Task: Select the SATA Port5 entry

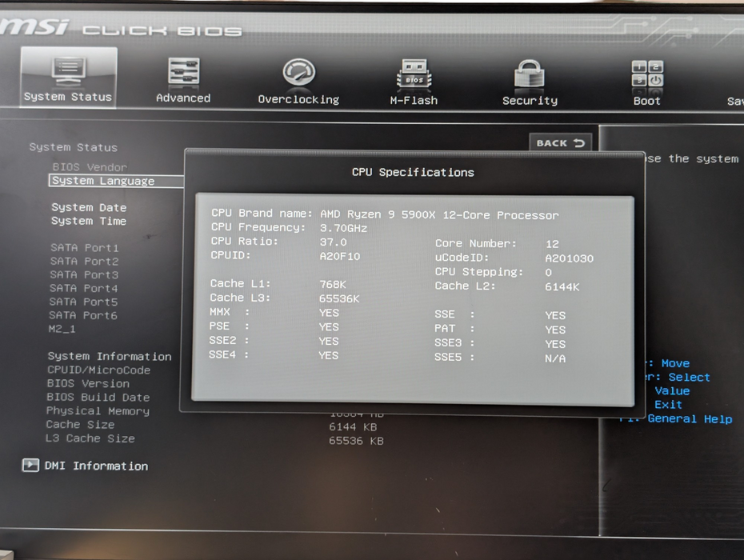Action: (83, 302)
